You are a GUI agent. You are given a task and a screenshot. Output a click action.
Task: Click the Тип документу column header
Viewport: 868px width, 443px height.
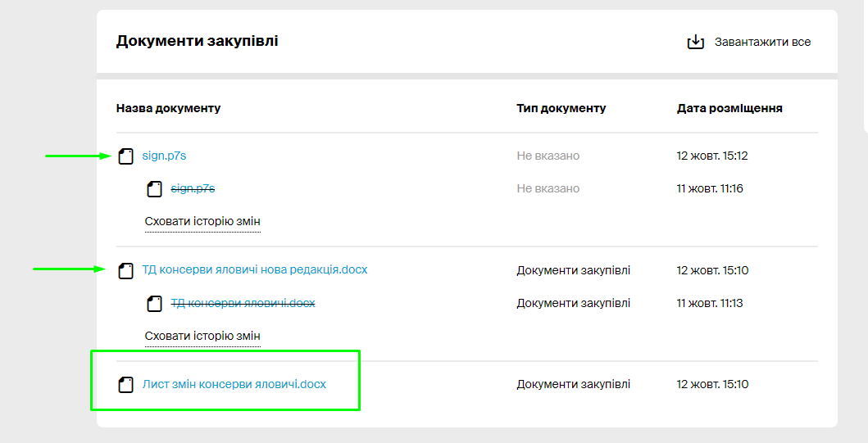[561, 108]
